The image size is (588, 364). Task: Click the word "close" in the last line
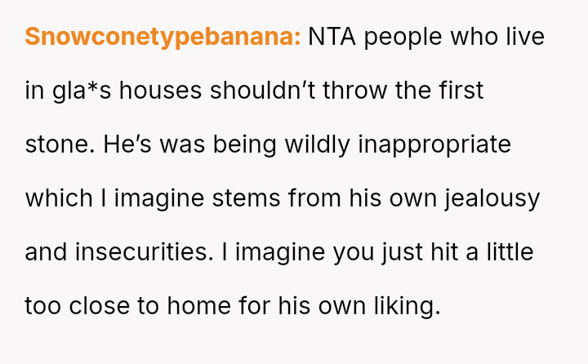tap(94, 306)
